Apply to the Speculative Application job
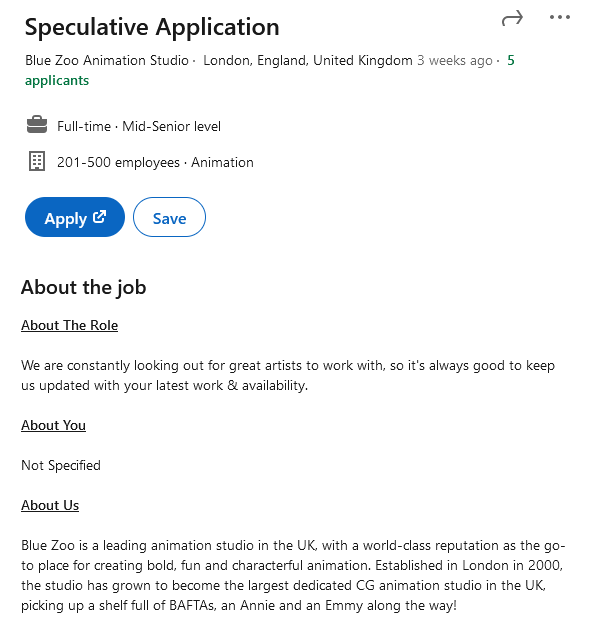Screen dimensions: 592x625 [x=75, y=217]
